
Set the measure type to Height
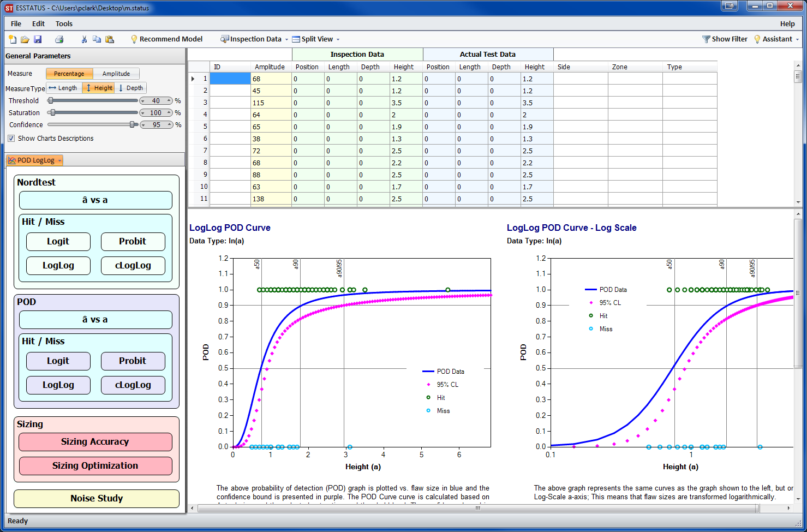click(x=99, y=88)
